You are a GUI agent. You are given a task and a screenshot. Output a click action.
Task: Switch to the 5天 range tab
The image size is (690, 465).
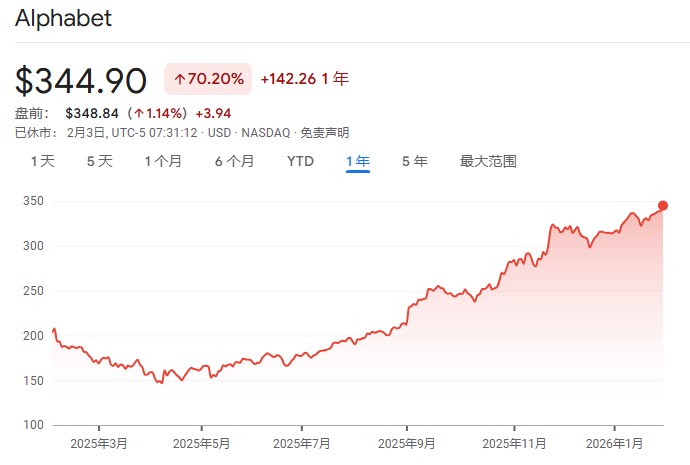point(100,161)
